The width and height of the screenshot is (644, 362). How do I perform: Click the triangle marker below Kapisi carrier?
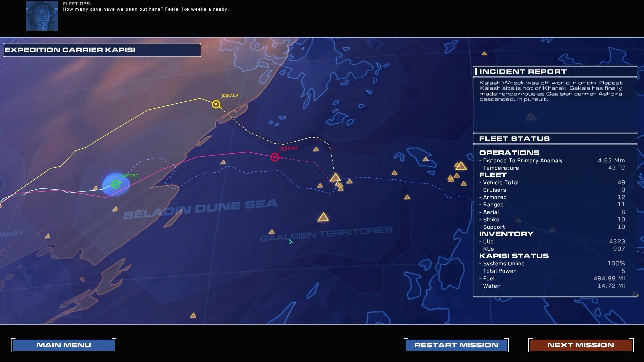click(x=115, y=209)
